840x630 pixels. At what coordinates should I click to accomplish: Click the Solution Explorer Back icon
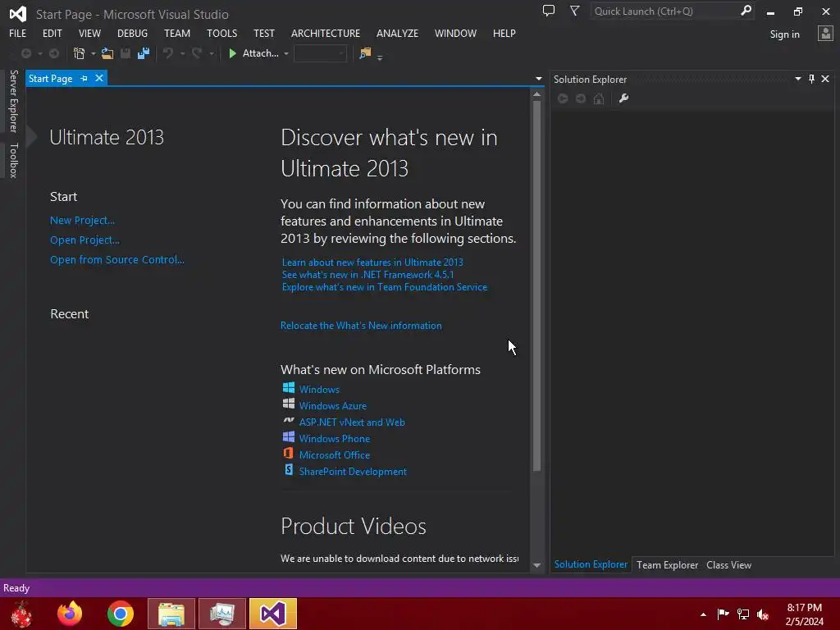563,98
